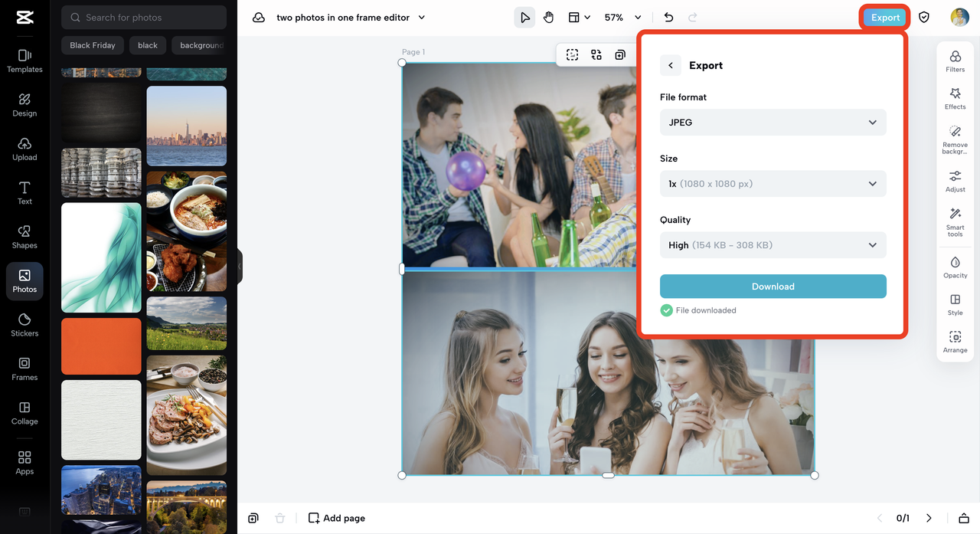
Task: Undo the last action
Action: click(668, 18)
